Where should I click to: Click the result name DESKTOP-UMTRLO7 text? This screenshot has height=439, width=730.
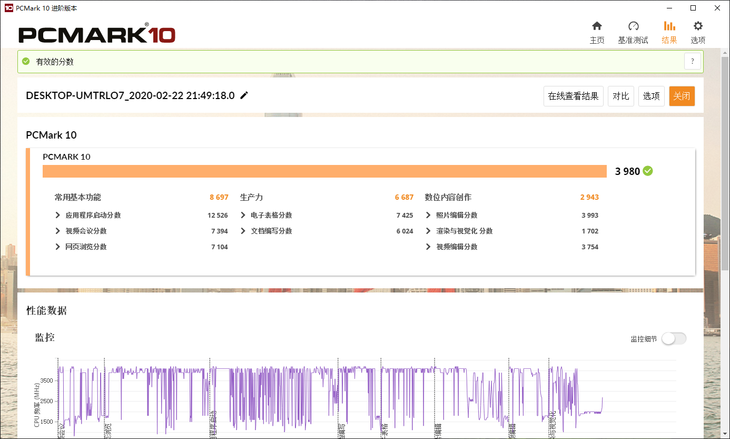click(x=130, y=95)
